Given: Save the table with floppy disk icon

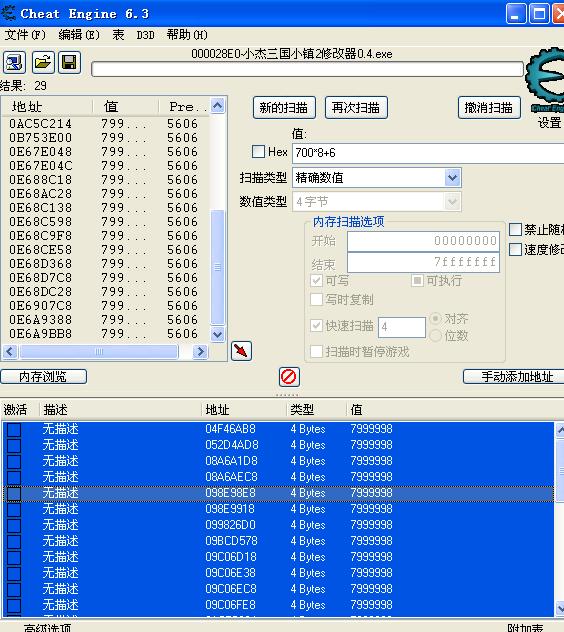Looking at the screenshot, I should pos(69,62).
